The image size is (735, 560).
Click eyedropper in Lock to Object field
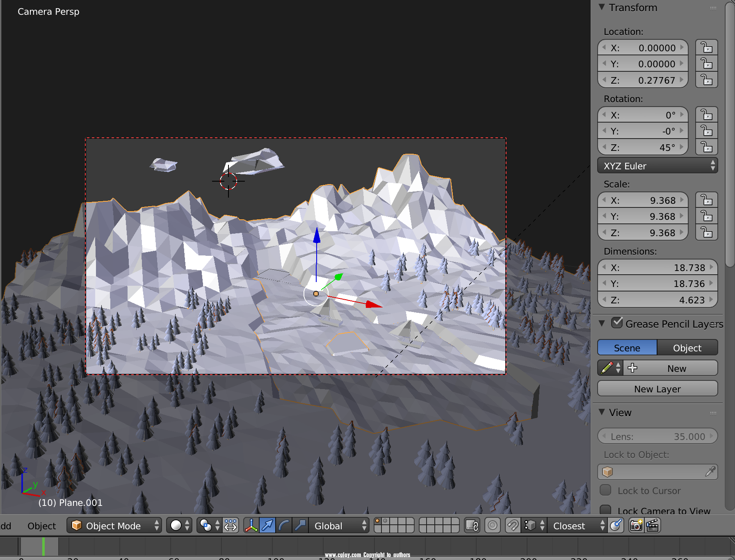(710, 471)
